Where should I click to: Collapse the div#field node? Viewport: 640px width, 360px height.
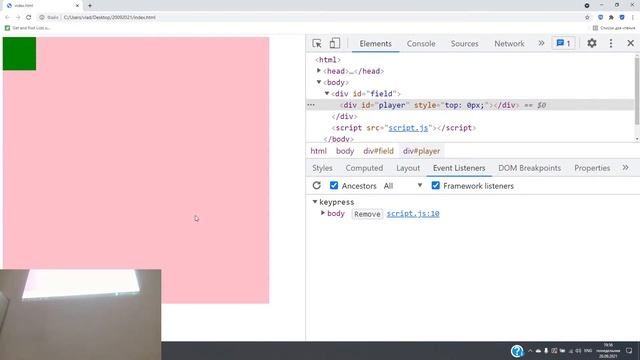[x=327, y=93]
